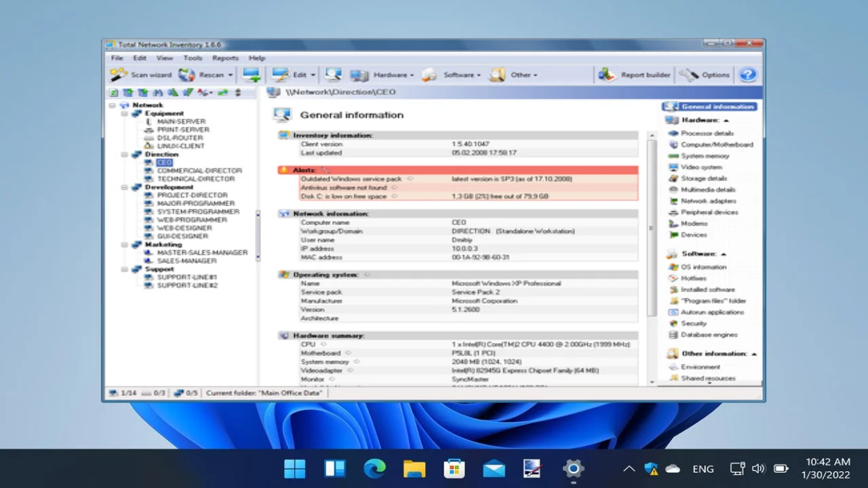
Task: Open Autorun applications page
Action: [x=712, y=312]
